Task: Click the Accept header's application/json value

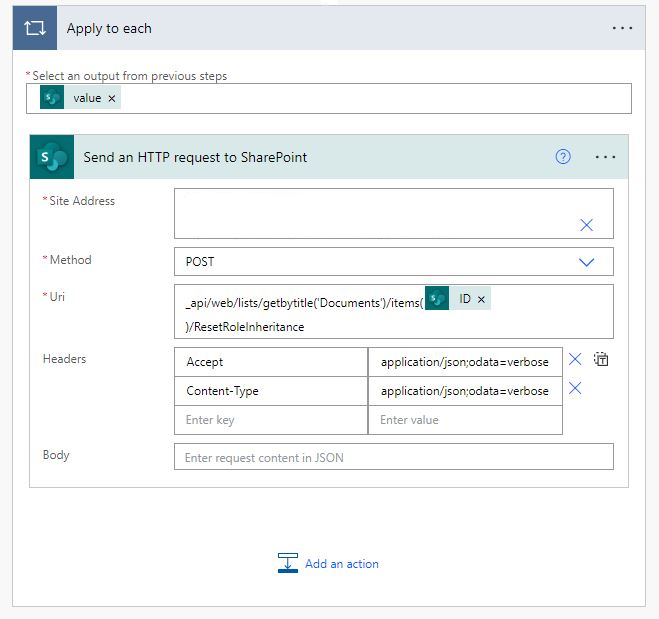Action: point(465,362)
